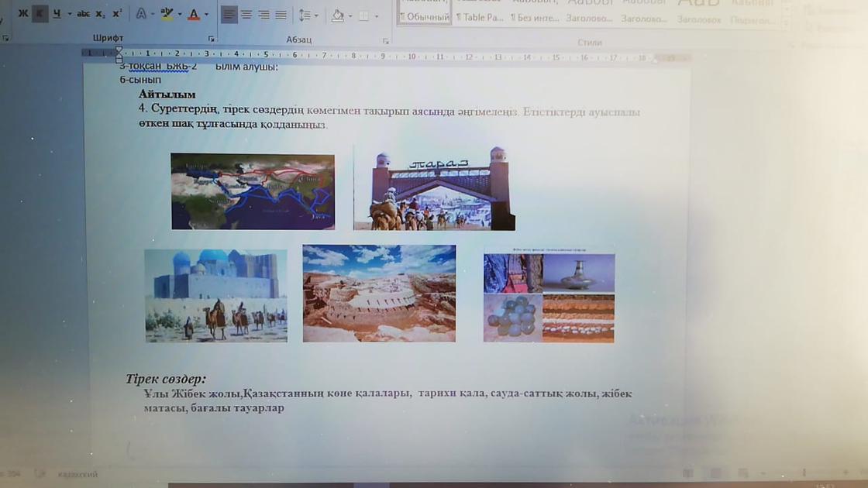The height and width of the screenshot is (488, 868).
Task: Open underline style dropdown arrow
Action: [69, 14]
